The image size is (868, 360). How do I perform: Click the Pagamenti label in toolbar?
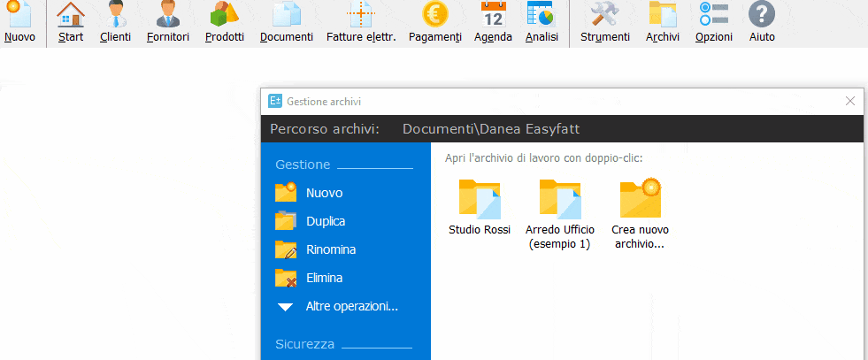[435, 37]
